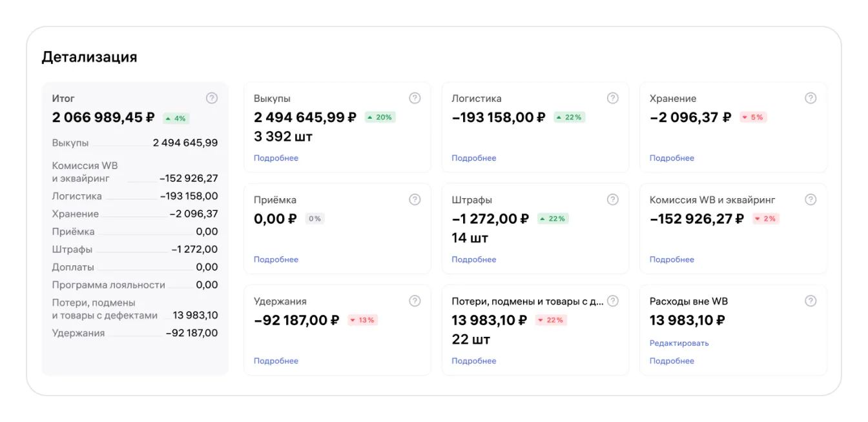The image size is (868, 422).
Task: Click Редактировать in Расходы вне WB
Action: [x=679, y=343]
